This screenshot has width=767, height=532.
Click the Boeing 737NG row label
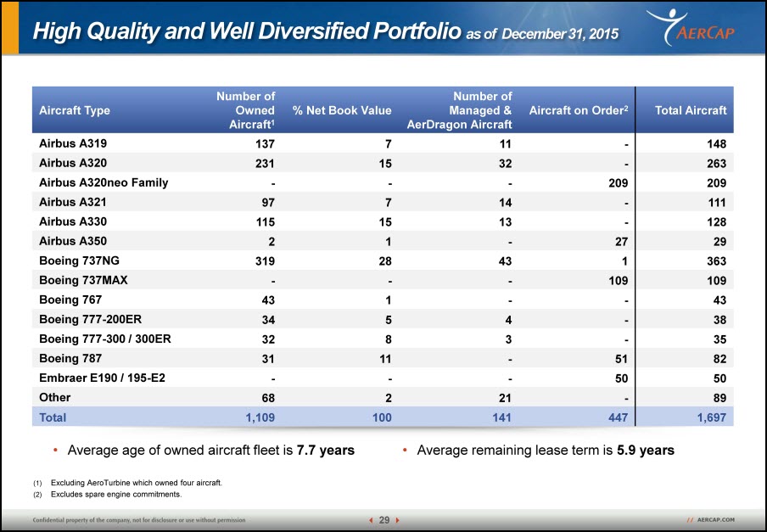click(x=79, y=260)
